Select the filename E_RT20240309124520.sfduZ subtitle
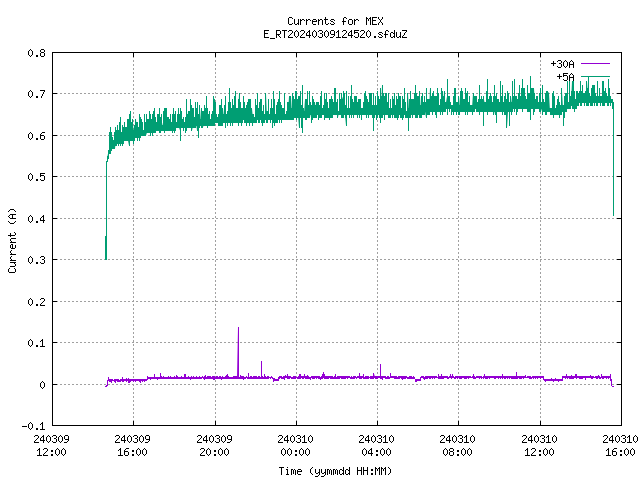 point(335,34)
